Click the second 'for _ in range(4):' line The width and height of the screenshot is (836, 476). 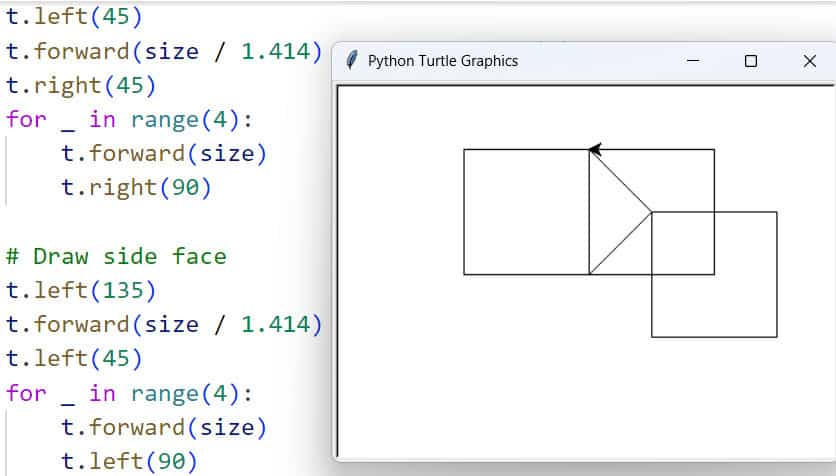click(129, 393)
